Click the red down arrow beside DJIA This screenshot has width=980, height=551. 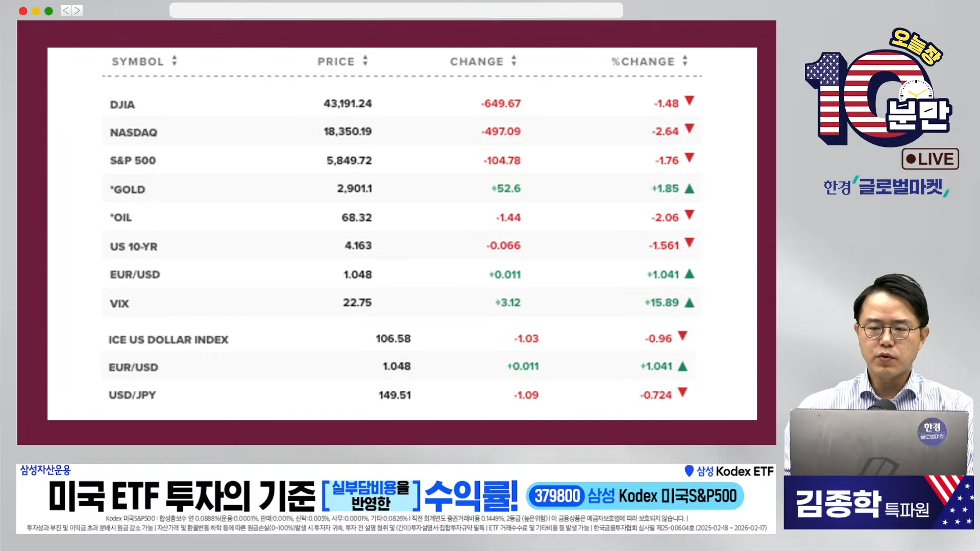690,101
